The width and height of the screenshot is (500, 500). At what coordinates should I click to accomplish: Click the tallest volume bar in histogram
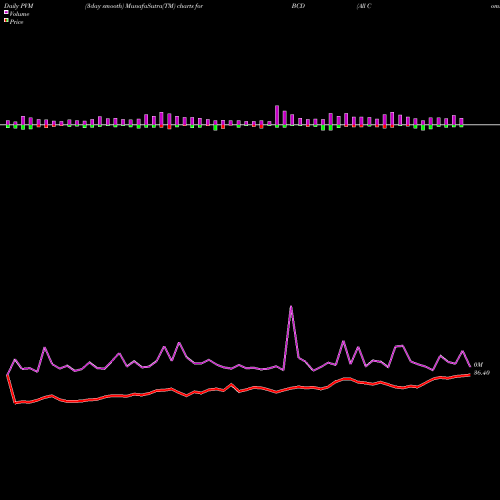(x=277, y=115)
